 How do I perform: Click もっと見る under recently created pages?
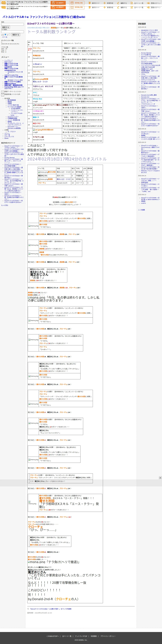point(5,205)
